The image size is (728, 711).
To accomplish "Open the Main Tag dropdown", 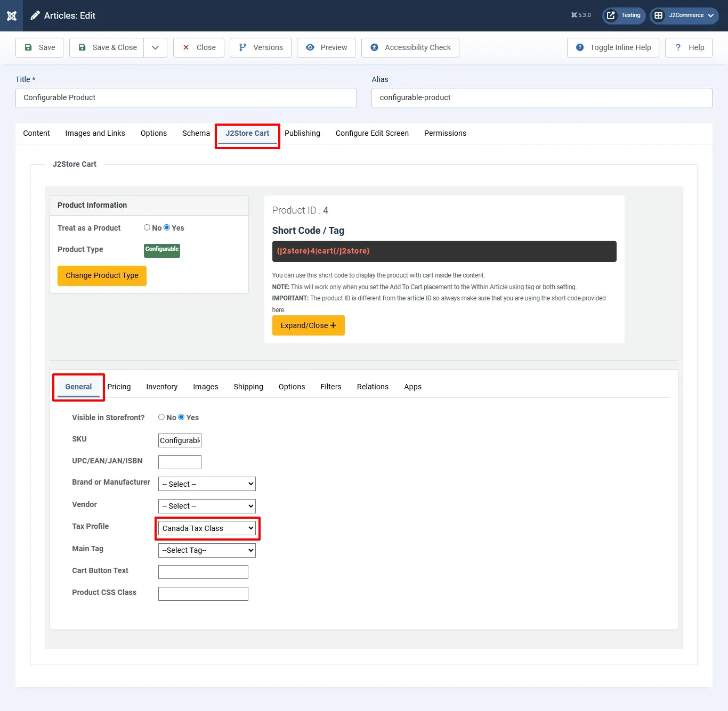I will (x=207, y=550).
